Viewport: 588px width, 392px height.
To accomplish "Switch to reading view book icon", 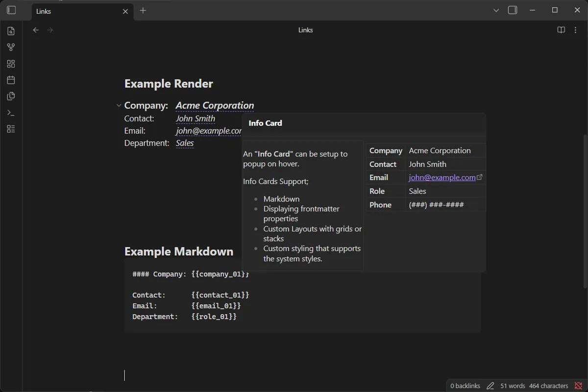I will [562, 30].
